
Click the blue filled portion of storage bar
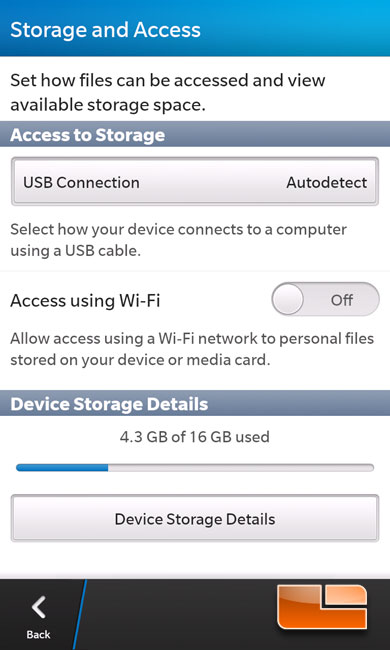tap(62, 468)
